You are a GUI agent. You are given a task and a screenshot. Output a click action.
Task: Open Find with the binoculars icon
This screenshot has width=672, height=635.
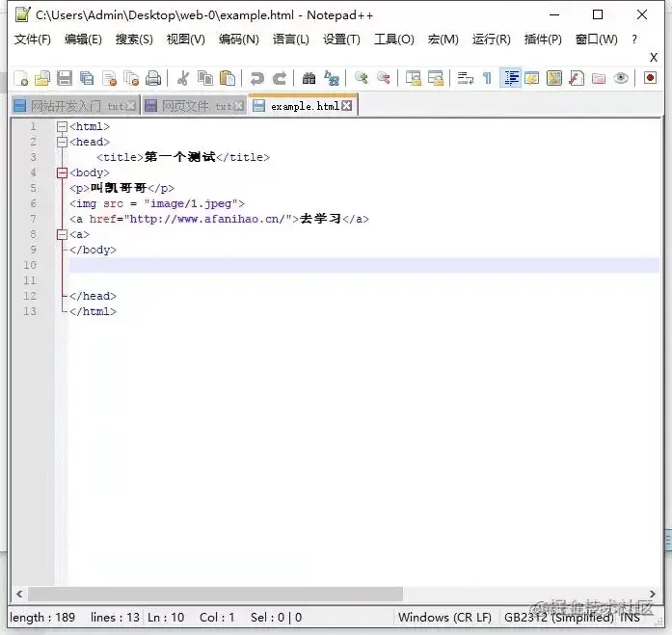pos(309,78)
